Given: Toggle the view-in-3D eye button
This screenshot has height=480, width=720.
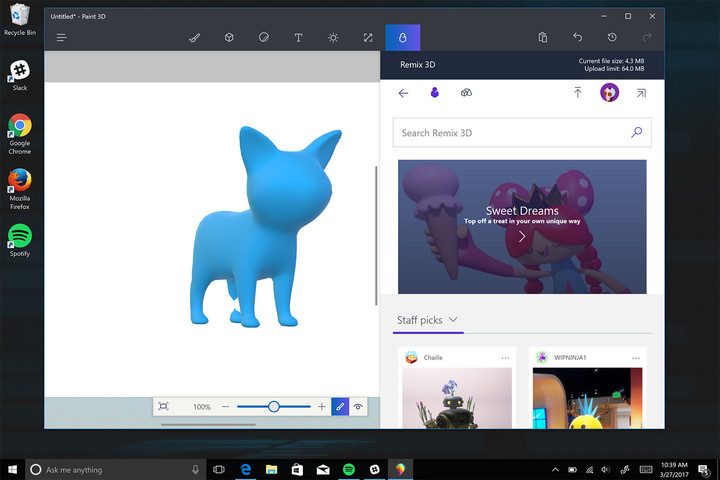Looking at the screenshot, I should 358,407.
